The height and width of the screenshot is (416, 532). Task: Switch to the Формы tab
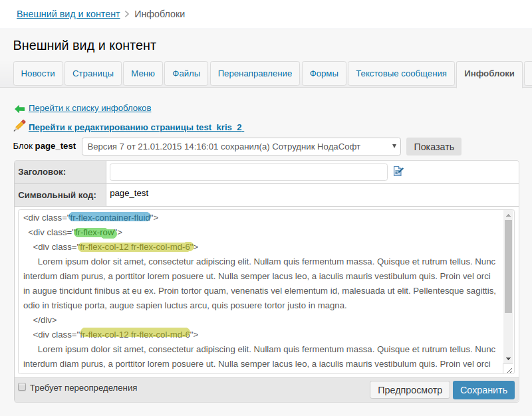(324, 74)
